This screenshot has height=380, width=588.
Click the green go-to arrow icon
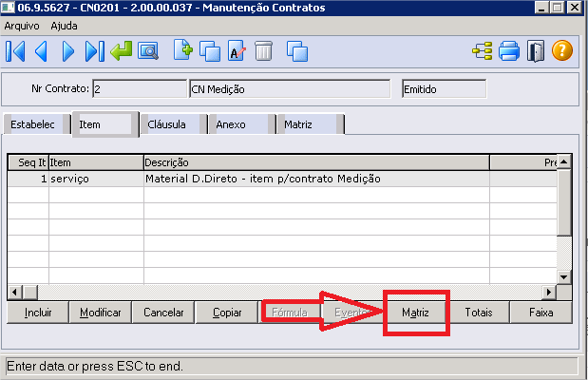click(x=122, y=50)
